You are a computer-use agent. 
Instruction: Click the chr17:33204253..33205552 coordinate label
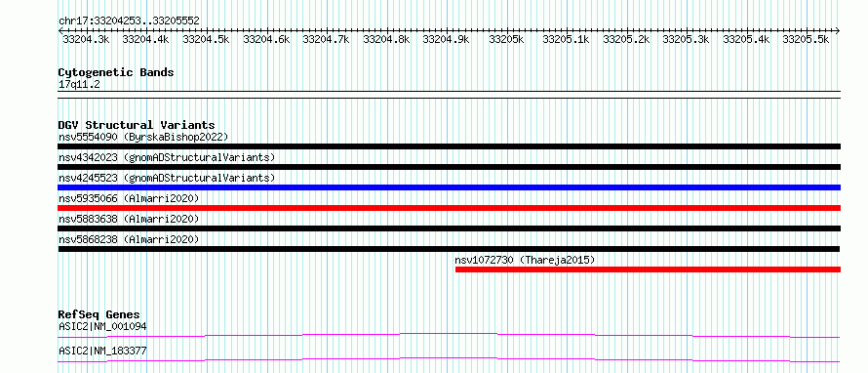point(129,21)
